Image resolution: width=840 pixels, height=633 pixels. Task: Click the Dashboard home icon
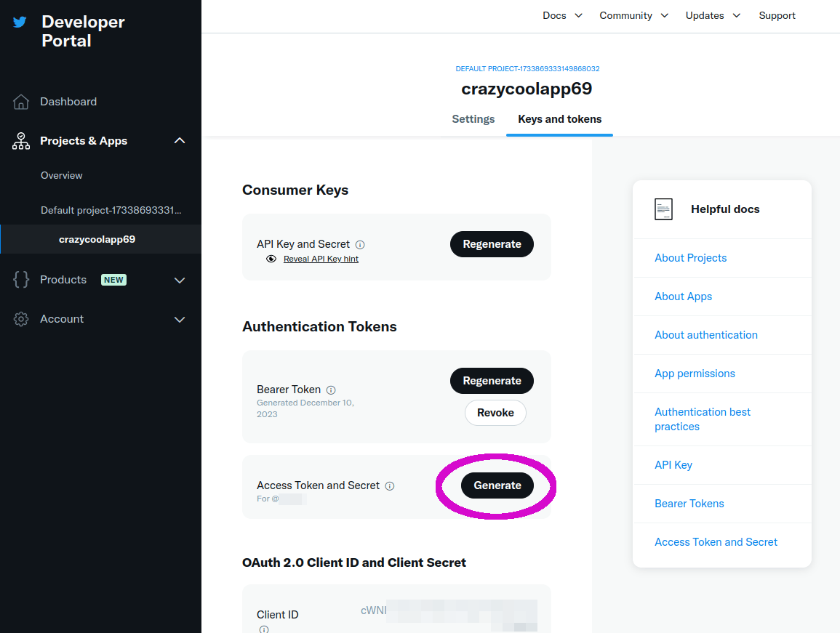(x=21, y=102)
